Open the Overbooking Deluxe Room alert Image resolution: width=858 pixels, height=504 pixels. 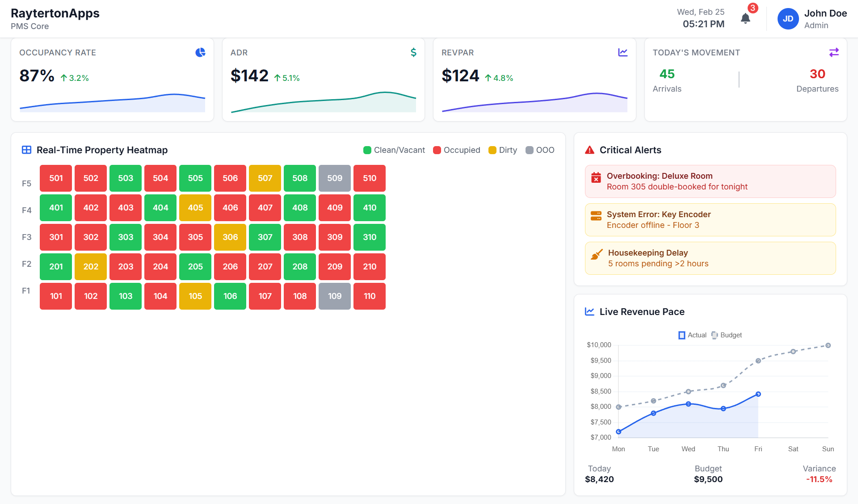point(710,181)
